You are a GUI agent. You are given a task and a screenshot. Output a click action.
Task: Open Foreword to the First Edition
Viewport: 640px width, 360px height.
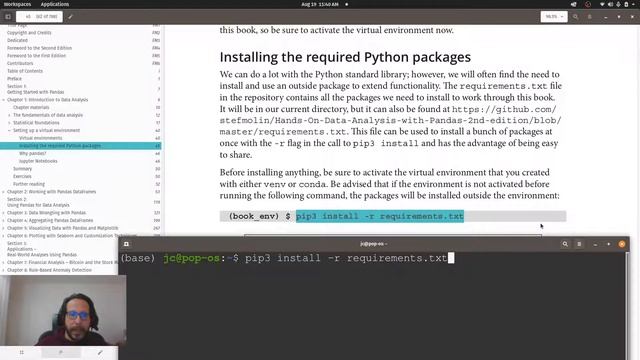pos(36,56)
